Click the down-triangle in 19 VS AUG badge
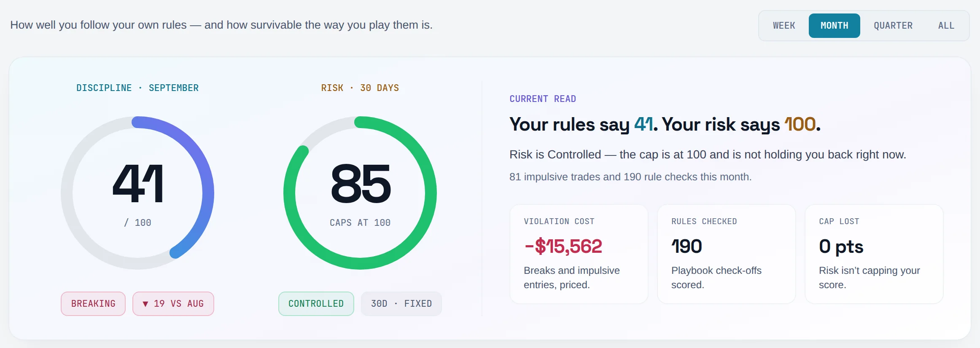 point(145,304)
